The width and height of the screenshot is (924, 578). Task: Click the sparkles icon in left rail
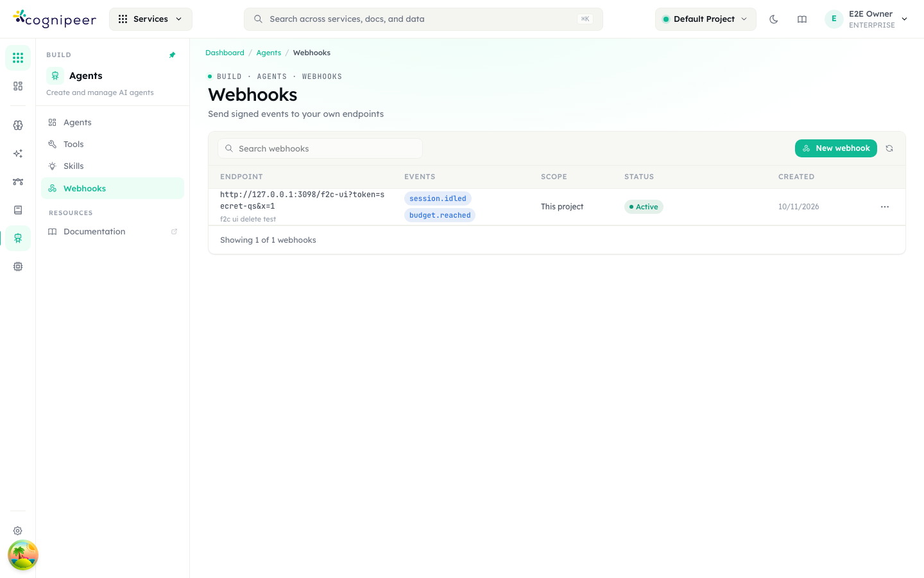tap(18, 153)
